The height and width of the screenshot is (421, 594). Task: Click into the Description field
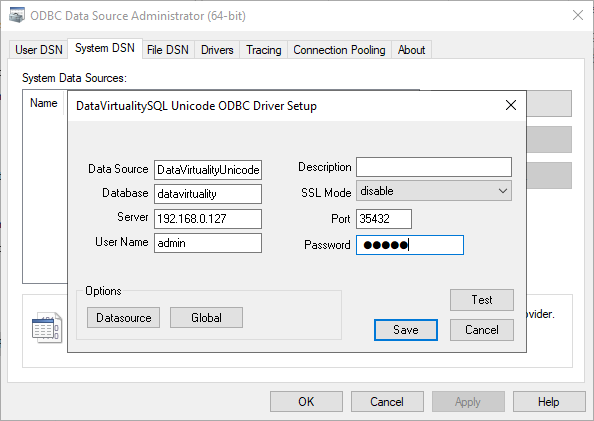click(434, 167)
